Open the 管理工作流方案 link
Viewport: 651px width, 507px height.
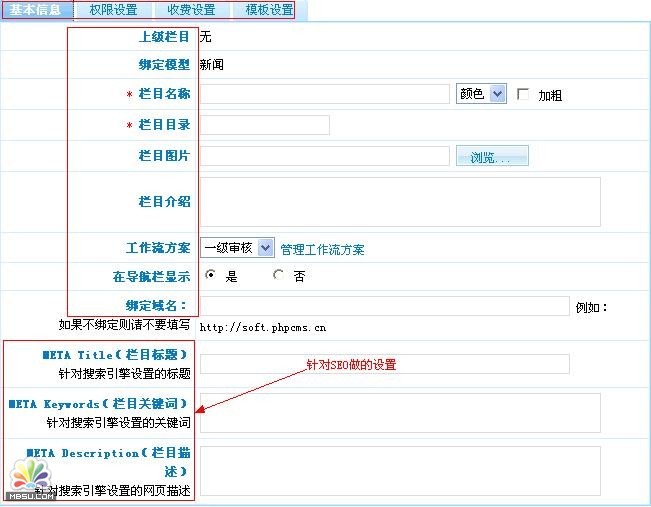[322, 249]
